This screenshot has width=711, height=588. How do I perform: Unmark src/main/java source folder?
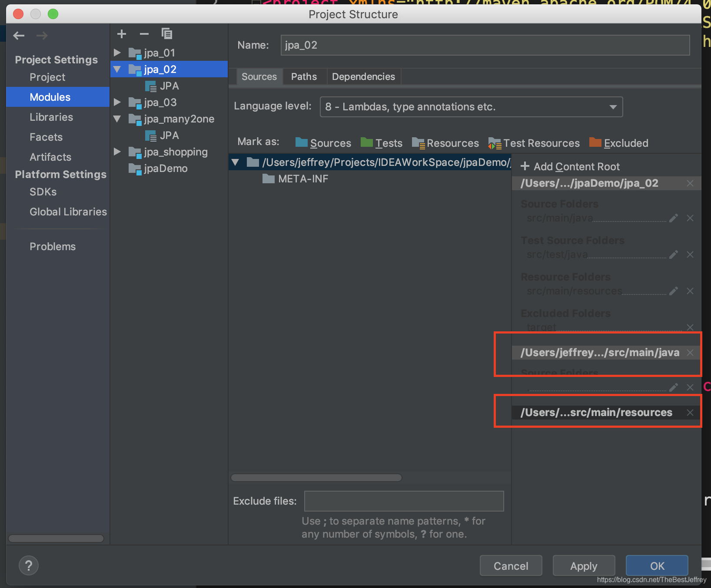[690, 218]
